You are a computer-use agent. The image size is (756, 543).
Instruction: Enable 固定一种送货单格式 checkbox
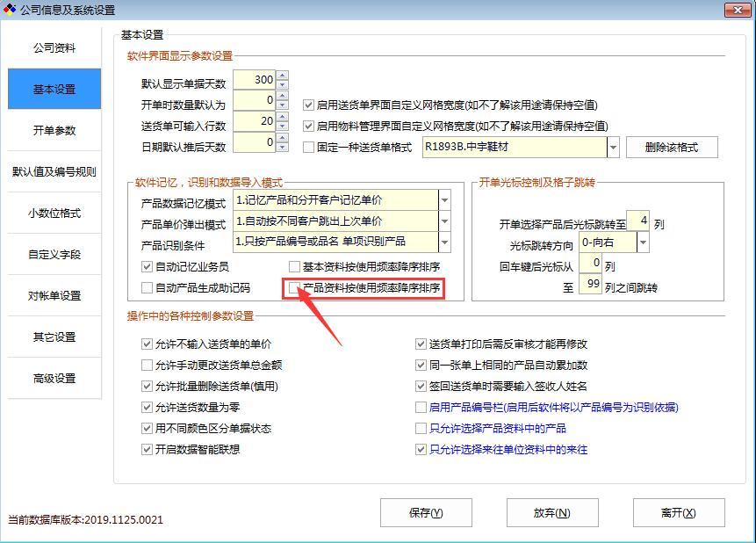(x=308, y=148)
